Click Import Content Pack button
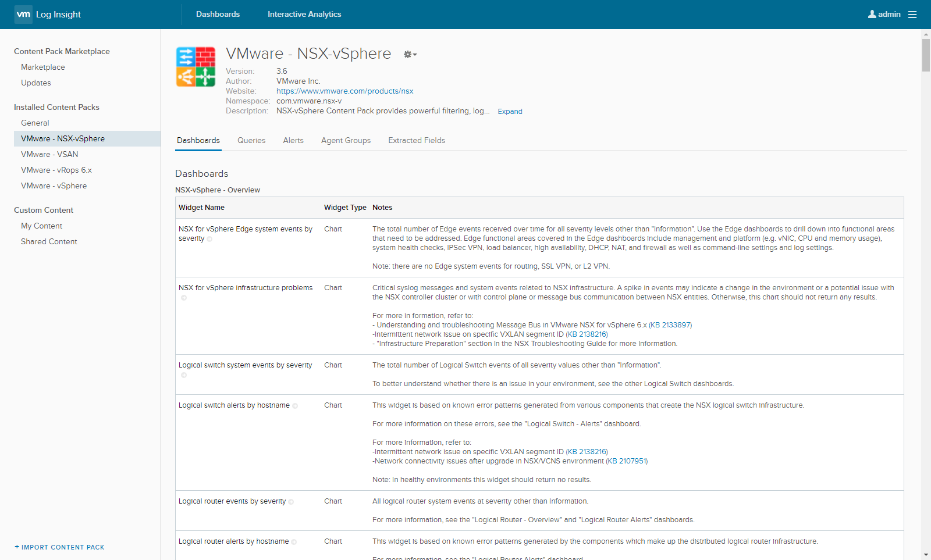This screenshot has width=931, height=560. coord(59,547)
